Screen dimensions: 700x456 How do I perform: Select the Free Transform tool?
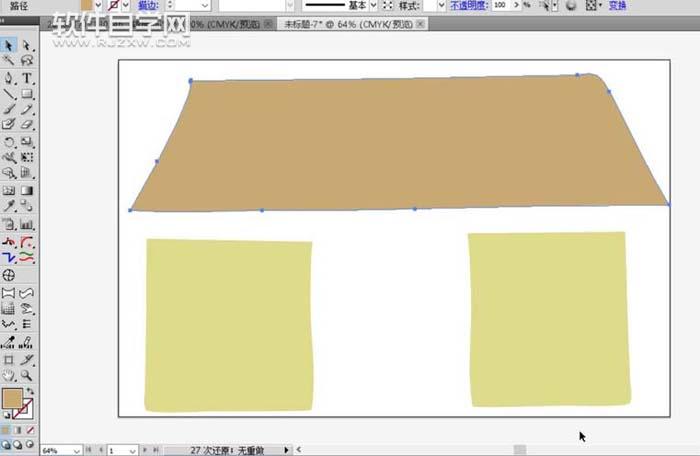point(27,157)
